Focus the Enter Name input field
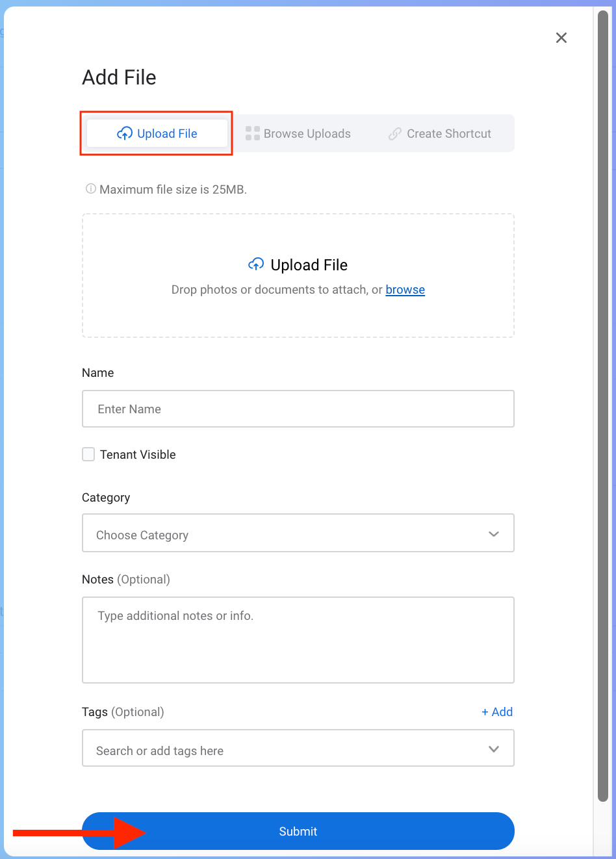Viewport: 616px width, 859px height. (298, 409)
